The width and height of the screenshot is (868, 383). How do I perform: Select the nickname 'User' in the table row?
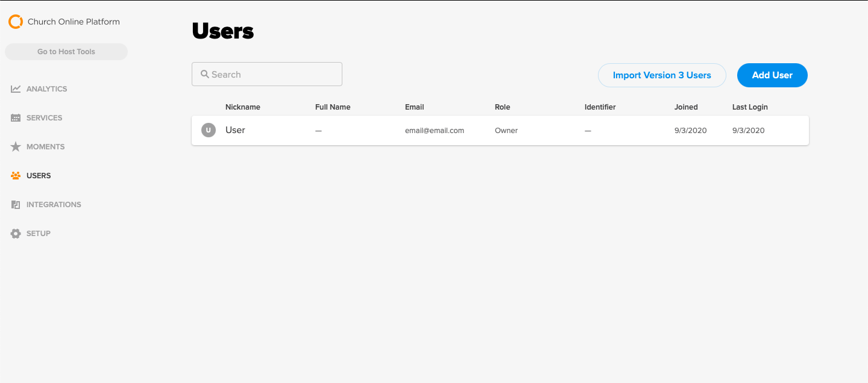coord(235,130)
